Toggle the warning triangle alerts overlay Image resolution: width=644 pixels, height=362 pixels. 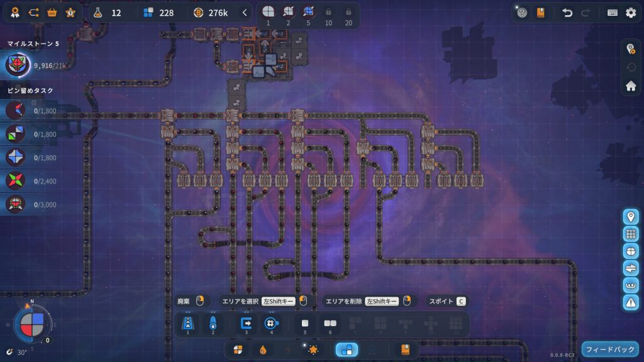click(630, 302)
